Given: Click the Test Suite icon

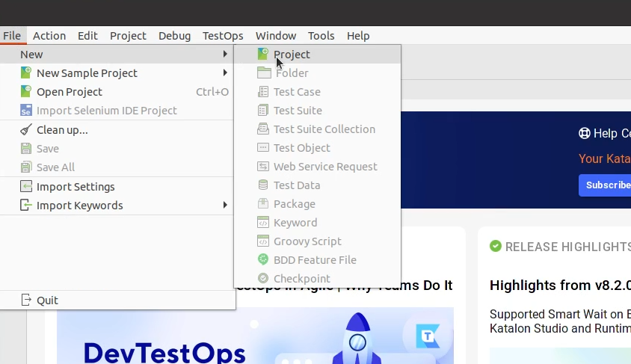Looking at the screenshot, I should (263, 110).
